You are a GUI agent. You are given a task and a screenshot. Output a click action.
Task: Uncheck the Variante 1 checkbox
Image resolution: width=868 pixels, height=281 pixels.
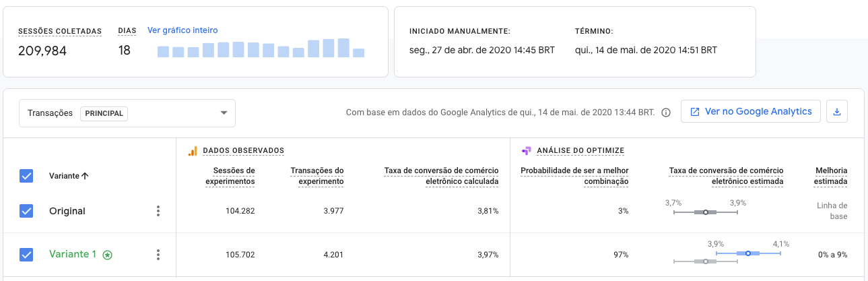click(26, 255)
